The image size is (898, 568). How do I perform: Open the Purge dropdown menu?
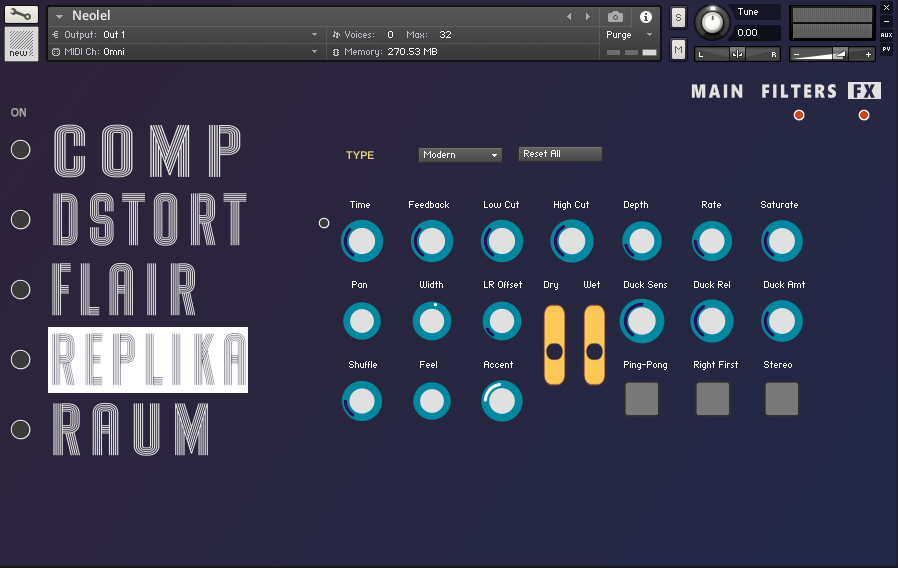[629, 35]
